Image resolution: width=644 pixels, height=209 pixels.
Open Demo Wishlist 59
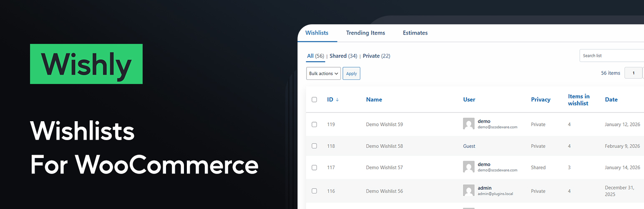(385, 125)
